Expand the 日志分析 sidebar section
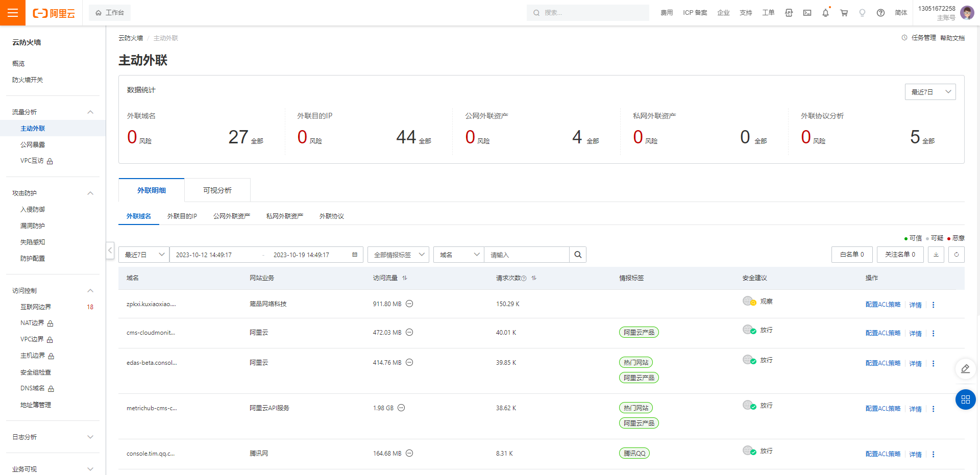 point(53,437)
